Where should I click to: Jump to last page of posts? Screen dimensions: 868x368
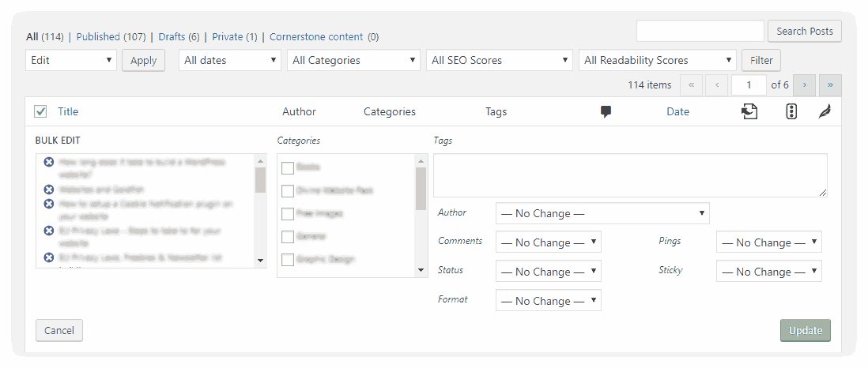tap(830, 85)
